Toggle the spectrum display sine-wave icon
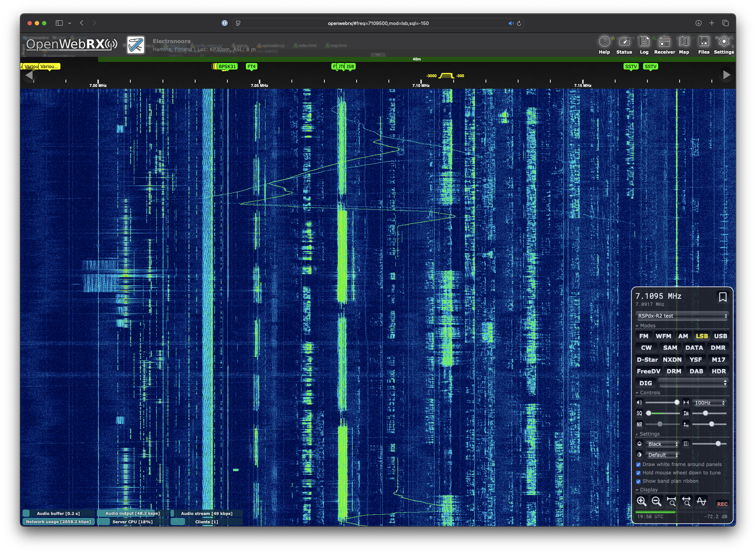756x553 pixels. [701, 501]
